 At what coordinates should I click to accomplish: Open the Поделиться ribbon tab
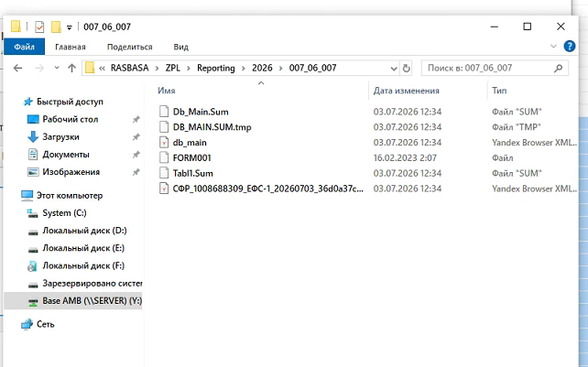point(130,47)
